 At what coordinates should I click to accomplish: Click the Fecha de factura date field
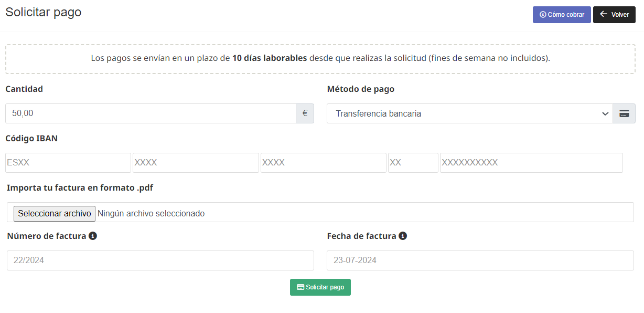[480, 260]
